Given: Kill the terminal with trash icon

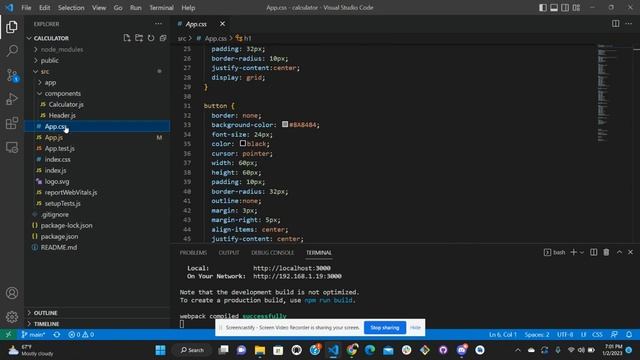Looking at the screenshot, I should (606, 252).
